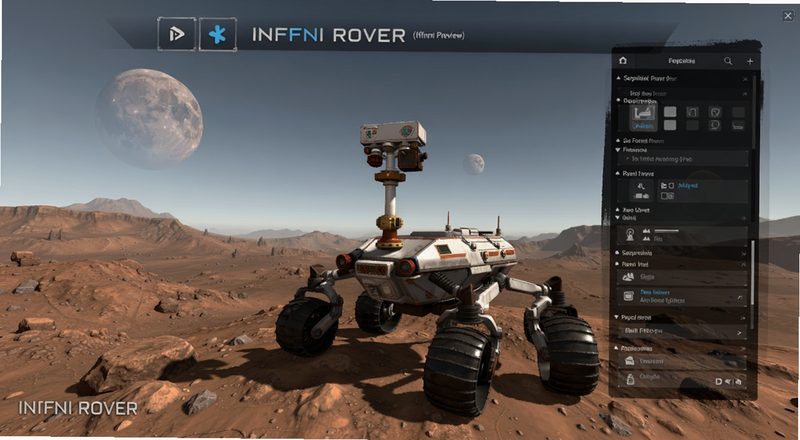Collapse the first section using its triangle
This screenshot has height=440, width=800.
click(x=618, y=78)
